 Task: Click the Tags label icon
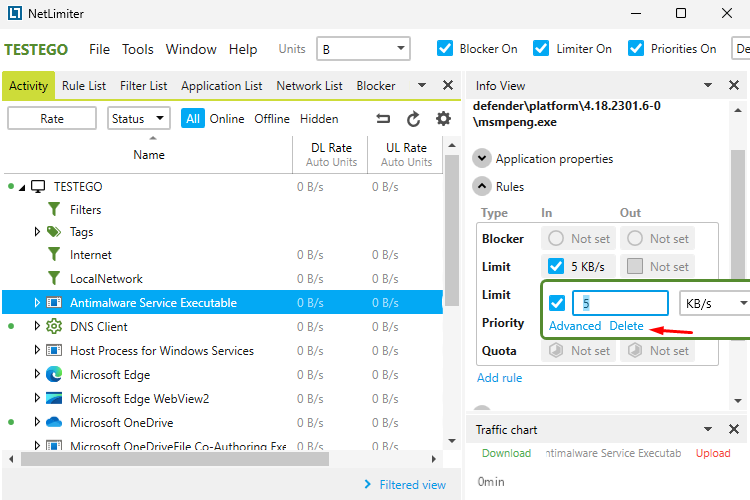click(x=54, y=232)
